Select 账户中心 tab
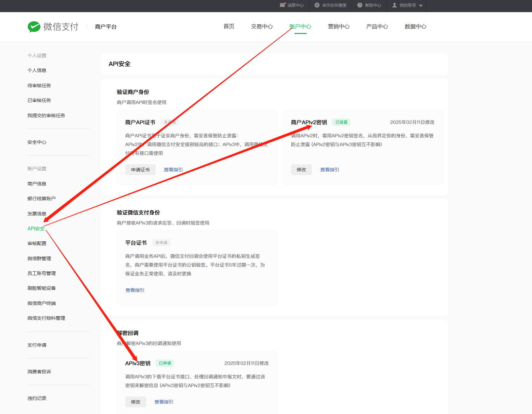Image resolution: width=532 pixels, height=414 pixels. 301,27
